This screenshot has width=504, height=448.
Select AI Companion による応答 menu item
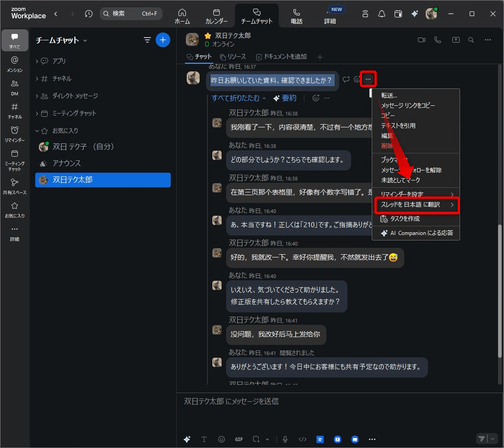[415, 233]
